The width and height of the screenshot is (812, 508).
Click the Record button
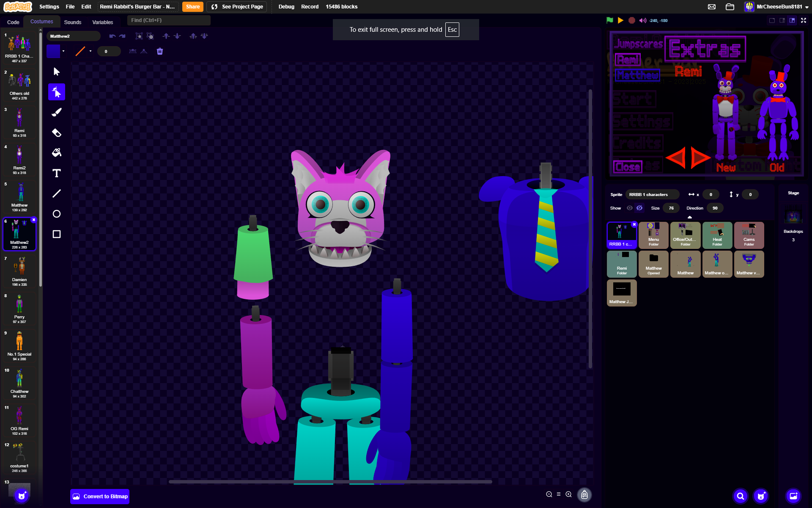pos(310,7)
